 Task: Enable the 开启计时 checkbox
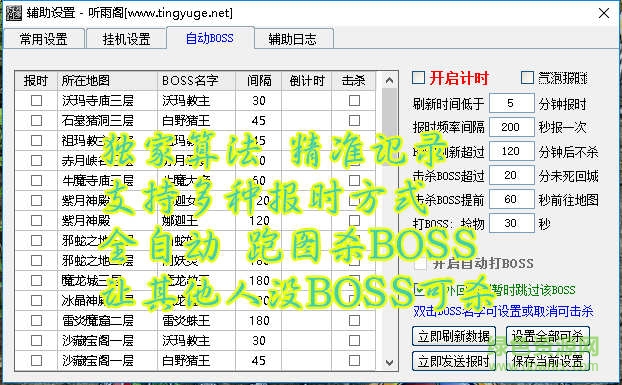(419, 78)
